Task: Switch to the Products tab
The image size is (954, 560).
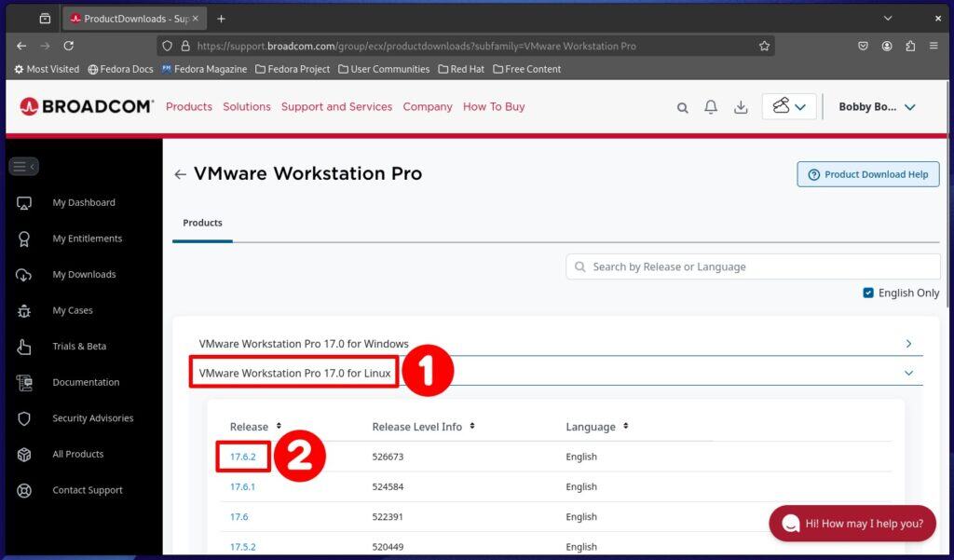Action: point(202,223)
